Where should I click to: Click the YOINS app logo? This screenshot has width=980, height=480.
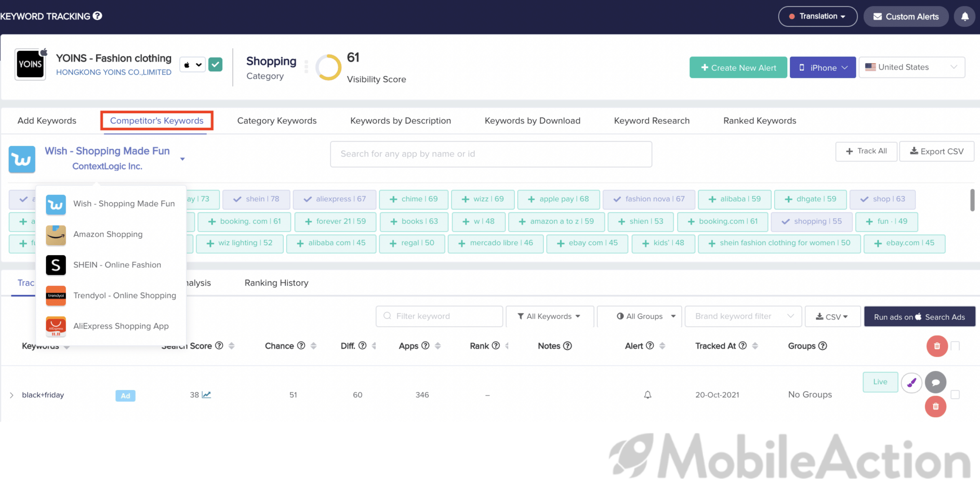coord(30,64)
